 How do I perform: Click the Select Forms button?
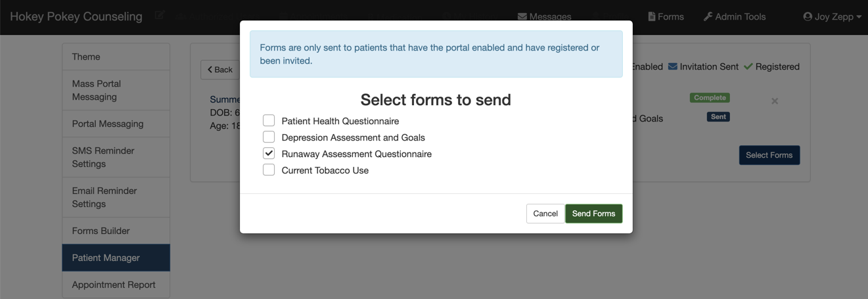tap(769, 155)
